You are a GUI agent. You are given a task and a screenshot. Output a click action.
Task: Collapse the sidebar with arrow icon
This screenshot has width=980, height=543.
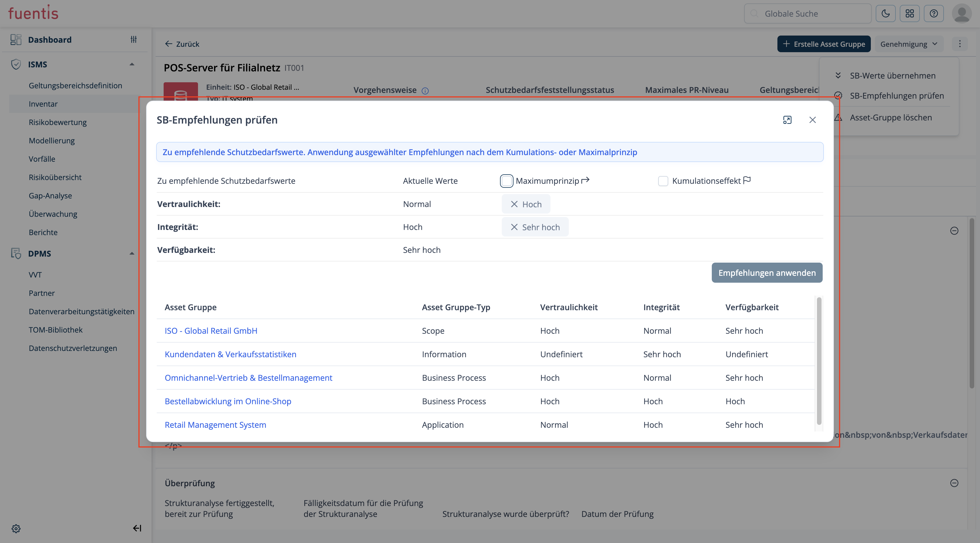(137, 528)
